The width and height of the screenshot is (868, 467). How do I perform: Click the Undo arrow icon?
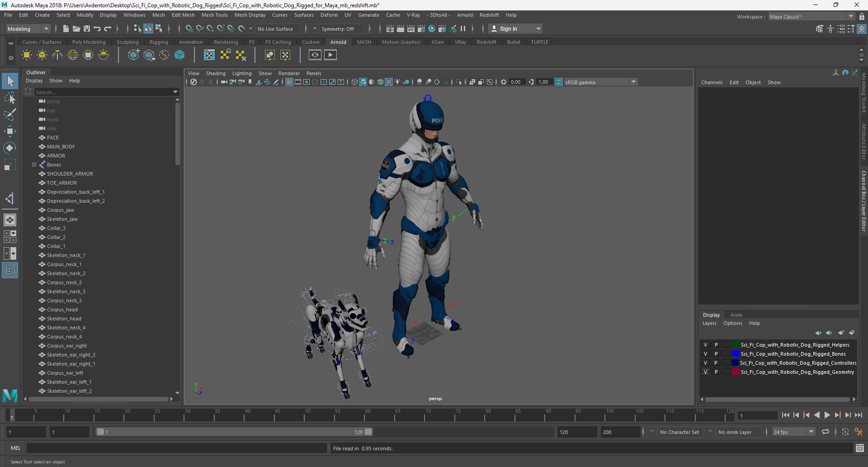[97, 29]
